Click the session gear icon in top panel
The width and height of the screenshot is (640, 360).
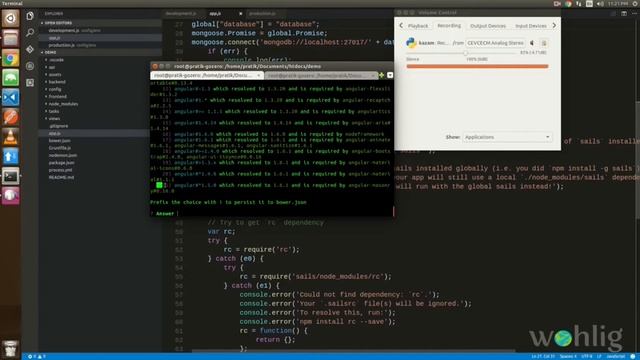point(635,4)
